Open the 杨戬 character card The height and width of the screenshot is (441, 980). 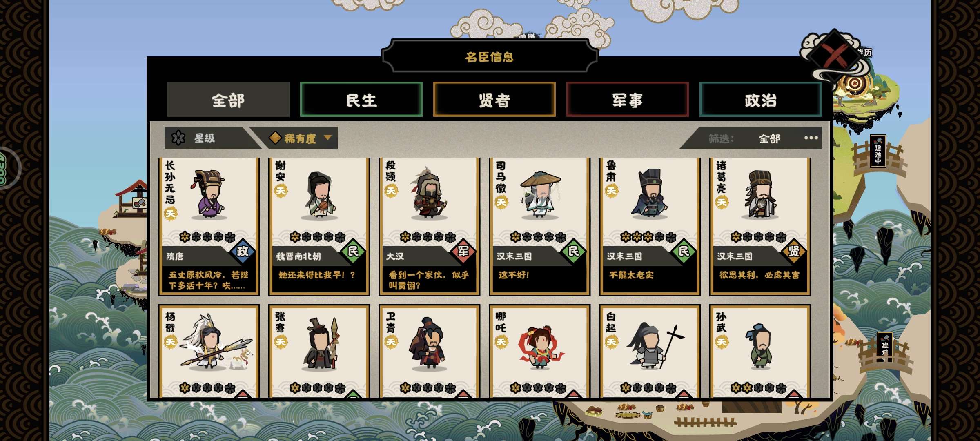pyautogui.click(x=209, y=351)
